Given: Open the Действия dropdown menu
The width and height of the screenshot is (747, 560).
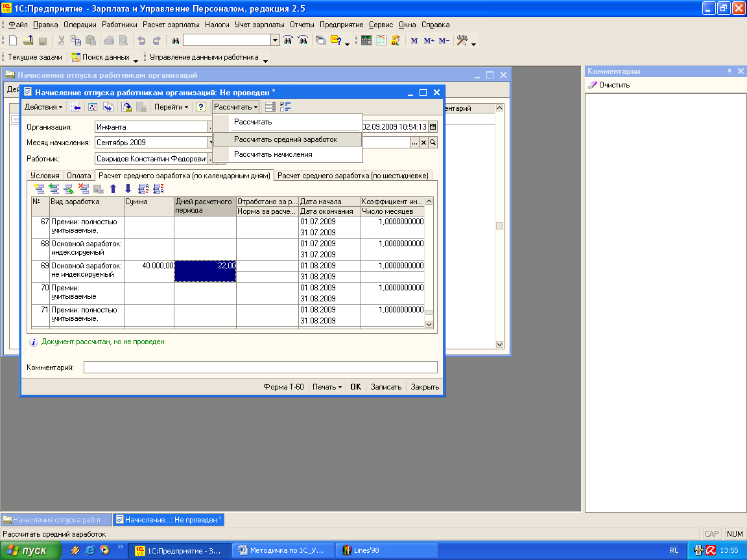Looking at the screenshot, I should click(x=43, y=107).
